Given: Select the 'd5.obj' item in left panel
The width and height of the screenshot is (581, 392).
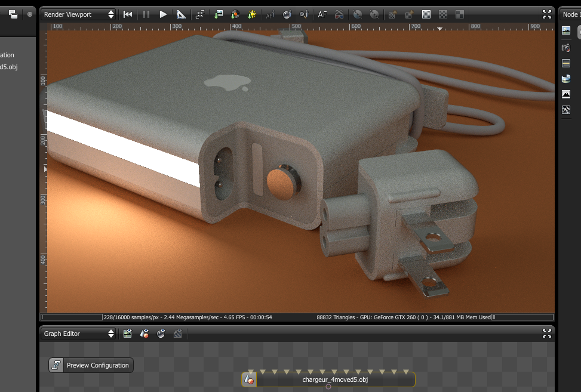Looking at the screenshot, I should [9, 67].
